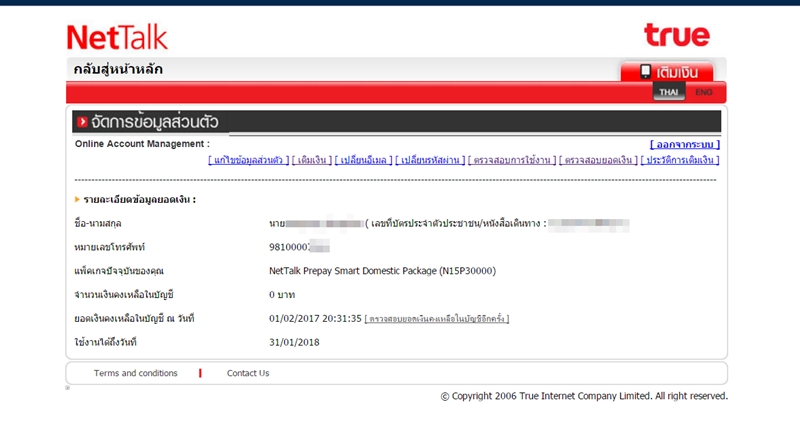
Task: Open แก้ไขข้อมูลส่วนตัว edit profile link
Action: (248, 160)
